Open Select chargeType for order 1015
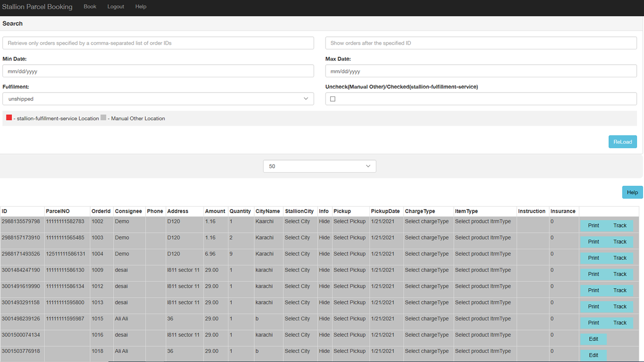The width and height of the screenshot is (644, 362). (x=427, y=319)
